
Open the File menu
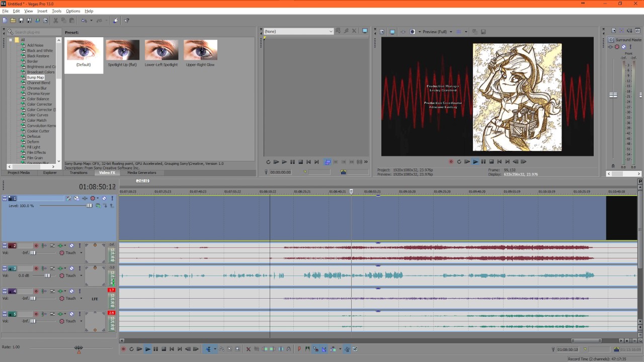click(5, 11)
